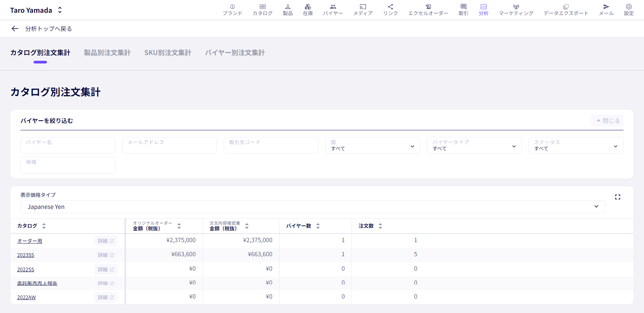644x313 pixels.
Task: Expand the 国 country dropdown
Action: (373, 145)
